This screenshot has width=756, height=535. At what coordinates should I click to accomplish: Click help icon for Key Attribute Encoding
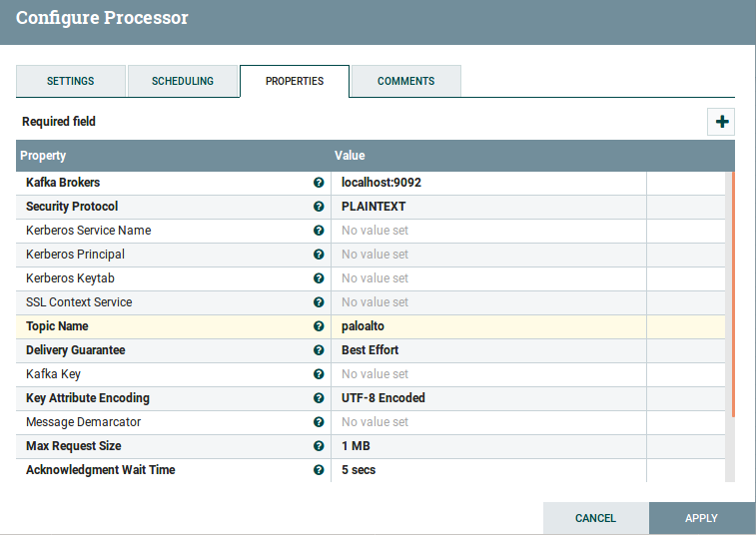[x=319, y=398]
